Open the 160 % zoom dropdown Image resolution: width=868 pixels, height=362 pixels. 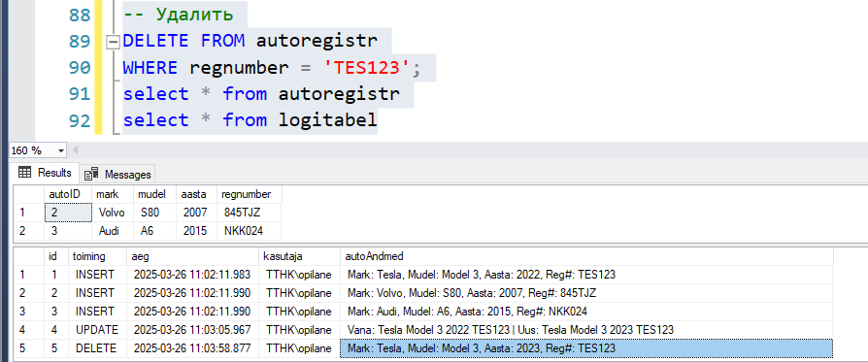(60, 150)
